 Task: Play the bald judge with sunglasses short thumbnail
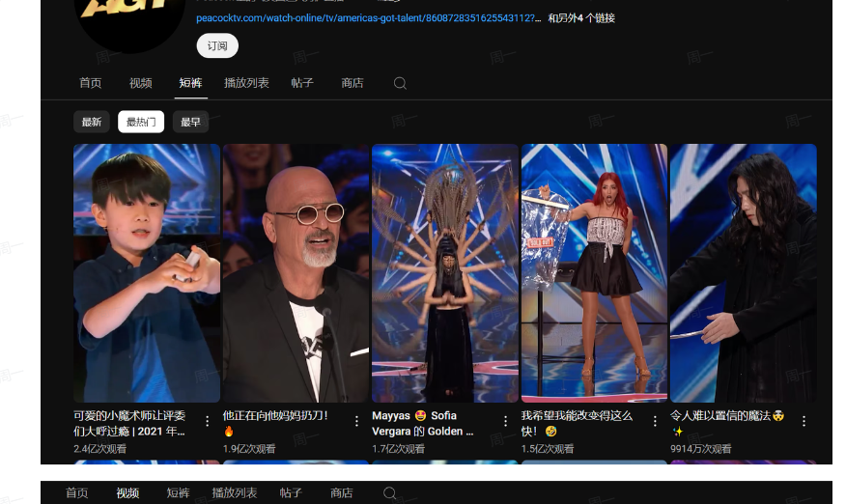(296, 272)
